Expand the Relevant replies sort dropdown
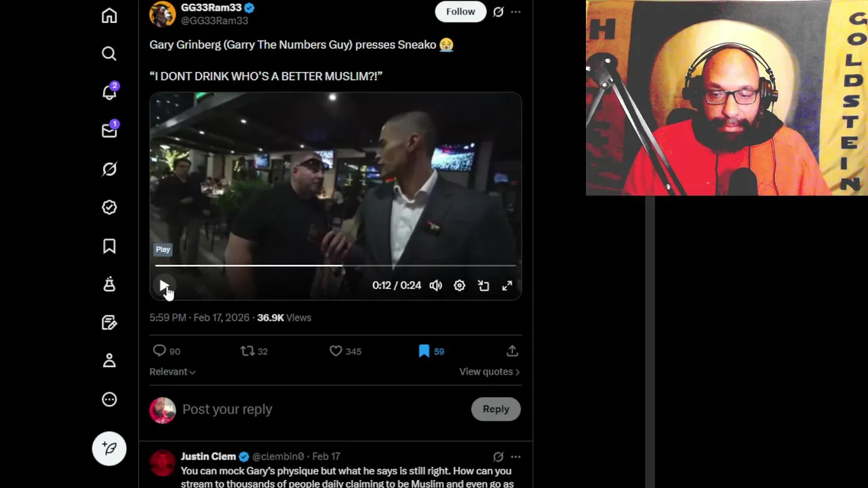Image resolution: width=868 pixels, height=488 pixels. (x=172, y=371)
